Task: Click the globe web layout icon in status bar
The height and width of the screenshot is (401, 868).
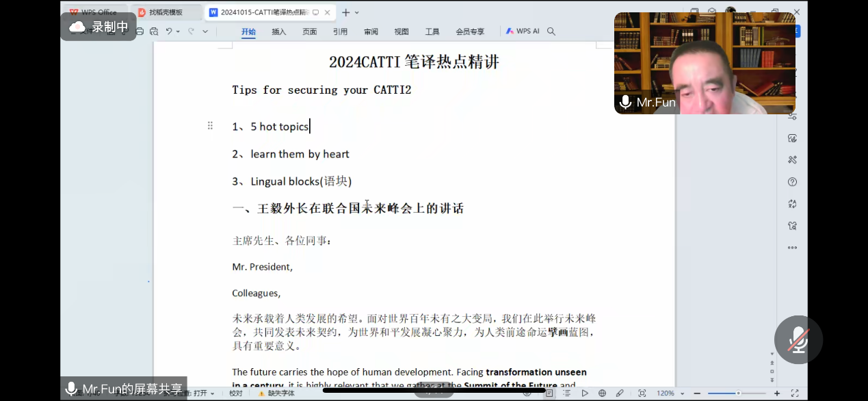Action: (x=602, y=393)
